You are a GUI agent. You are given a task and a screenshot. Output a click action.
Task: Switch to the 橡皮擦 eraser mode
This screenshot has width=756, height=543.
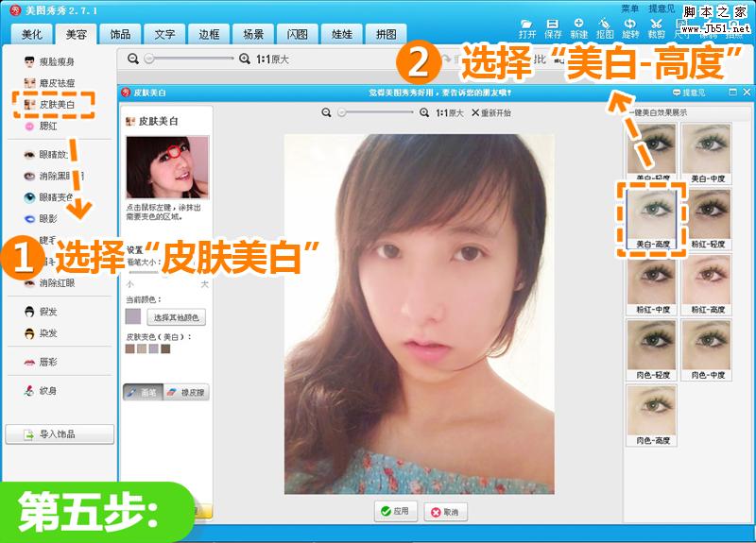pyautogui.click(x=186, y=392)
